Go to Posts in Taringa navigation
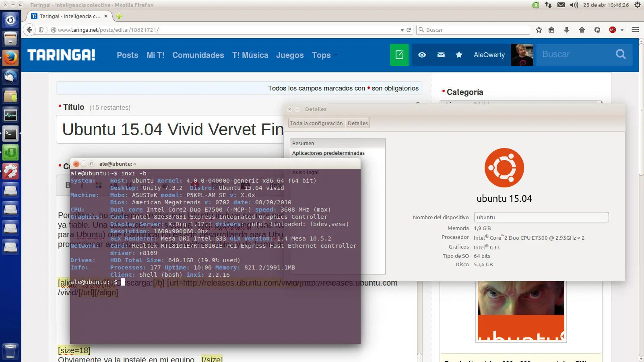This screenshot has width=644, height=362. point(128,55)
